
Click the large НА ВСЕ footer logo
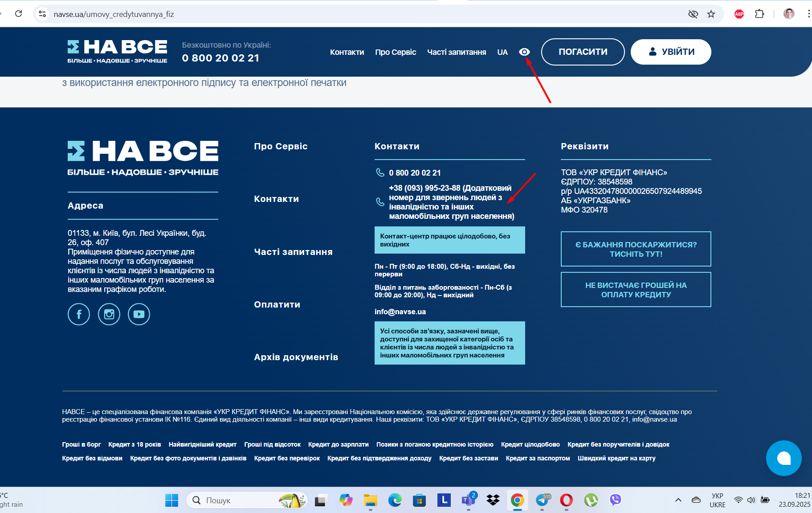[x=143, y=158]
